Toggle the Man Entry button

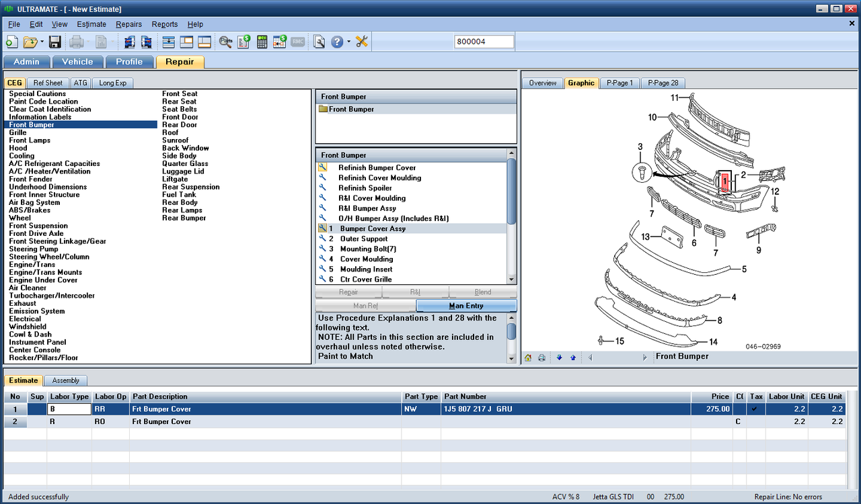point(466,306)
